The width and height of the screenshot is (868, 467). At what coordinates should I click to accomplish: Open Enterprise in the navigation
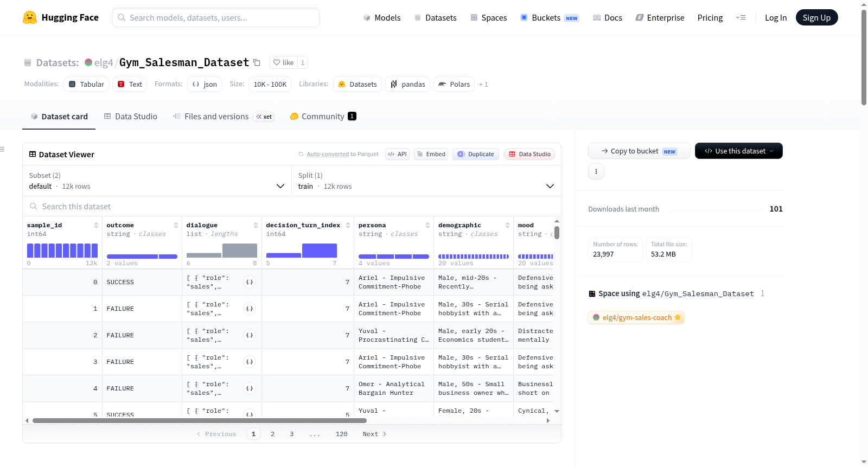tap(660, 17)
